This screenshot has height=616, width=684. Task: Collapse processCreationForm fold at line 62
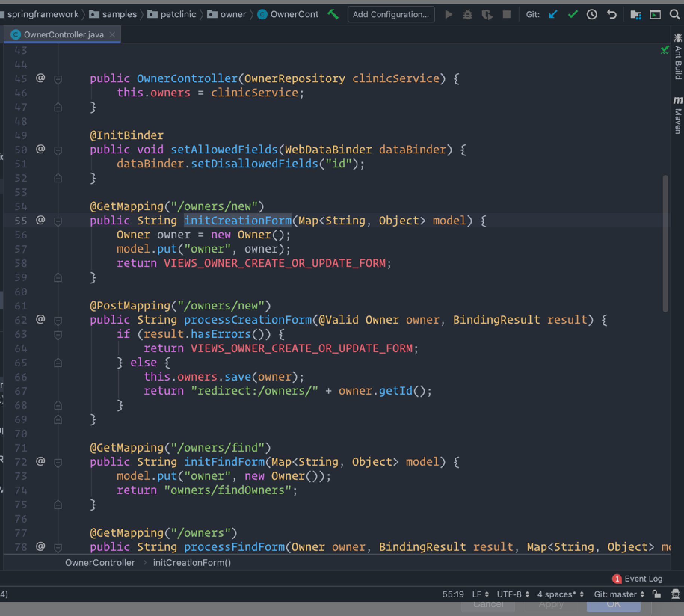click(x=58, y=320)
